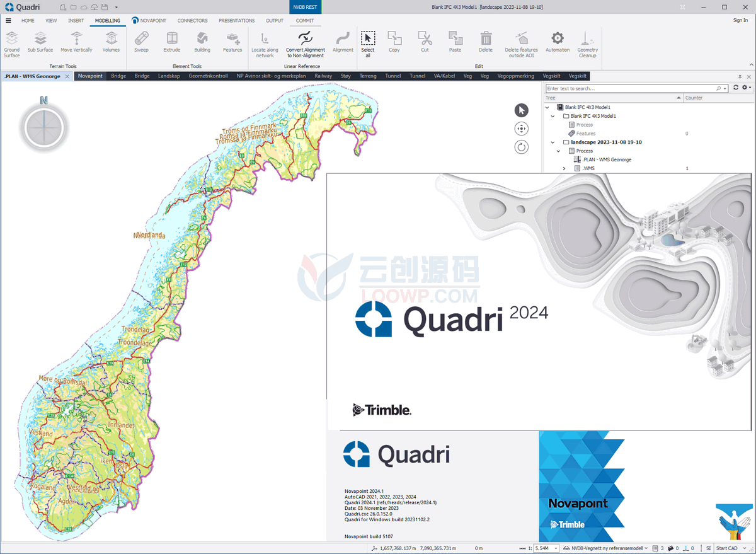Open the hamburger application menu
756x554 pixels.
coord(8,20)
